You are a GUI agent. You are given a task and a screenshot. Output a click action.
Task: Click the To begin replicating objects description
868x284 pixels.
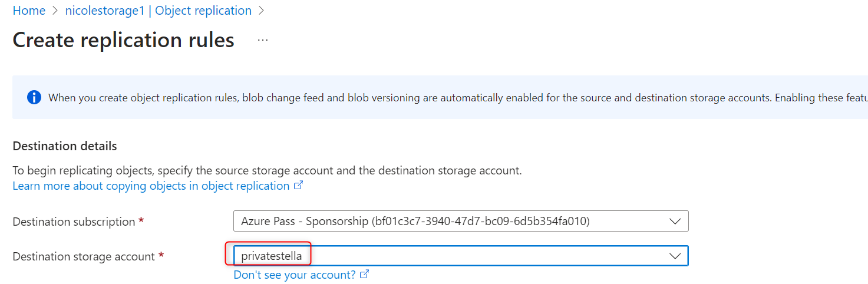click(267, 171)
